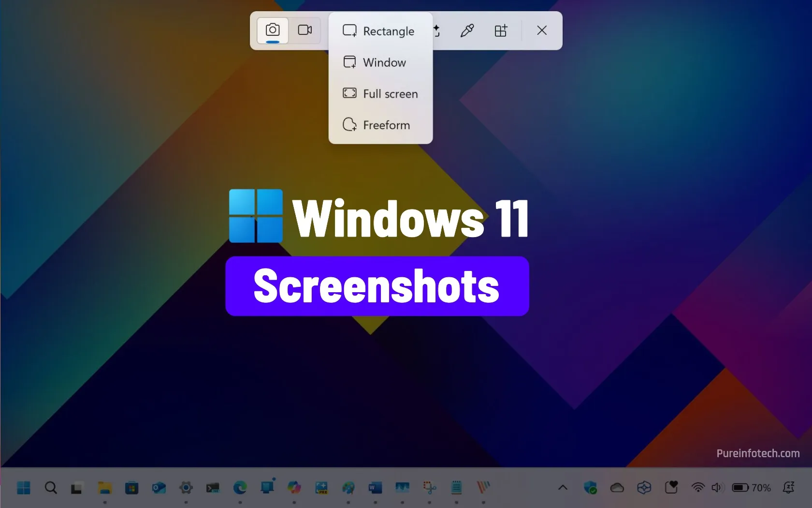Open Windows Security shield tray icon
Screen dimensions: 812x508
(590, 488)
